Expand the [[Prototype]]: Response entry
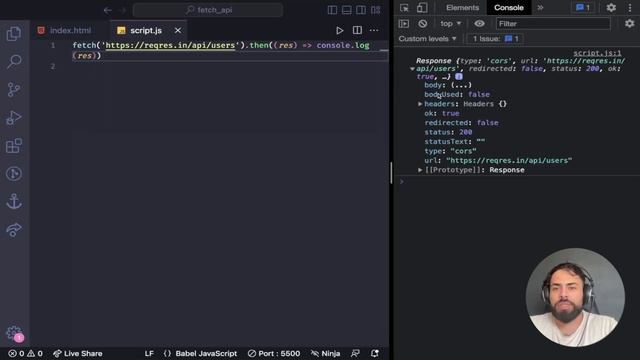640x360 pixels. 420,170
